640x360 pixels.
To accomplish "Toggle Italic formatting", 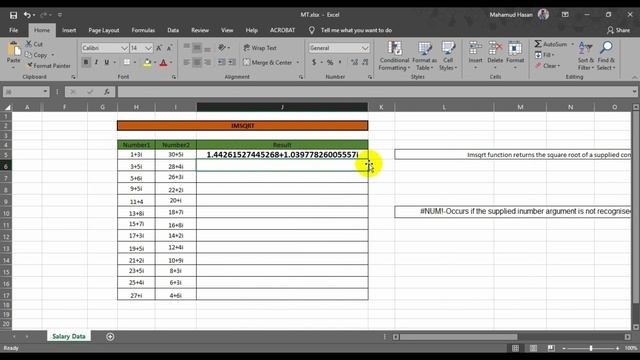I will [96, 62].
